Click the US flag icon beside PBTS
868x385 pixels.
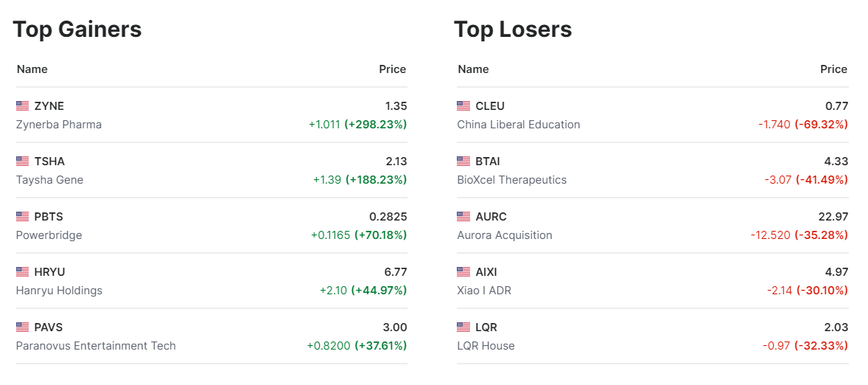[x=22, y=217]
